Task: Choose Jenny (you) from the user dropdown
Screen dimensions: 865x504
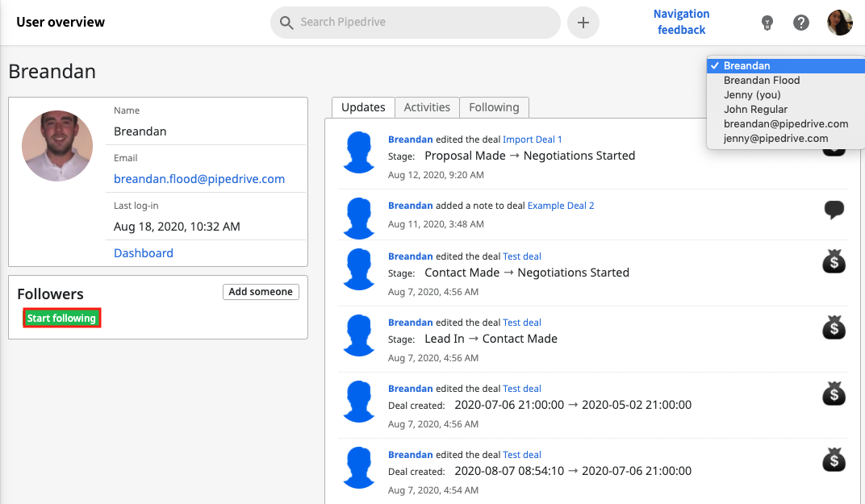Action: pyautogui.click(x=786, y=95)
